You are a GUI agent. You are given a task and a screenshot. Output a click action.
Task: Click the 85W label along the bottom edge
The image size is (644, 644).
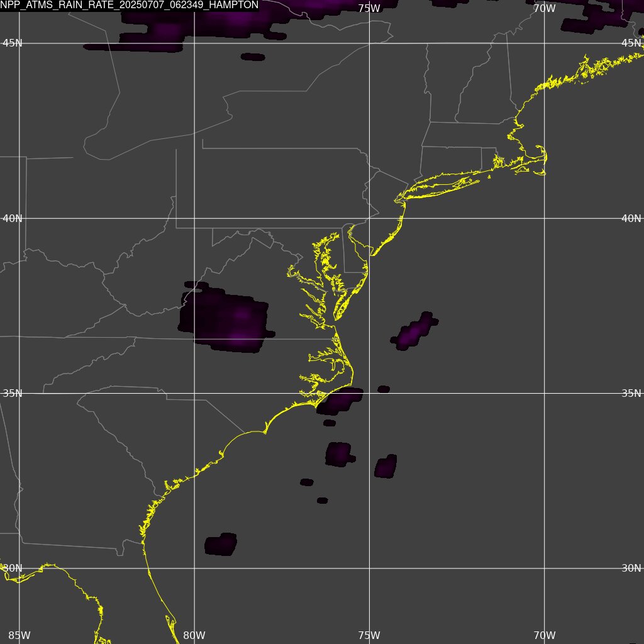[19, 635]
